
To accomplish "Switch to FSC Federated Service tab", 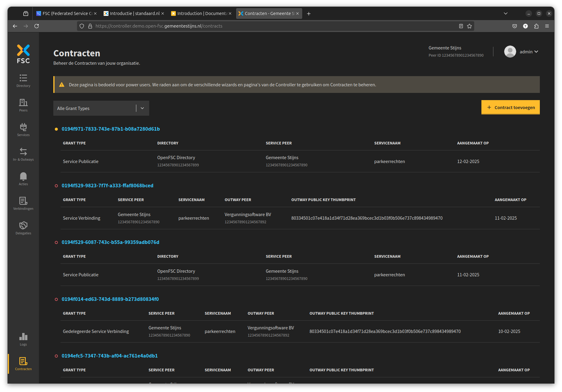I will pos(66,13).
